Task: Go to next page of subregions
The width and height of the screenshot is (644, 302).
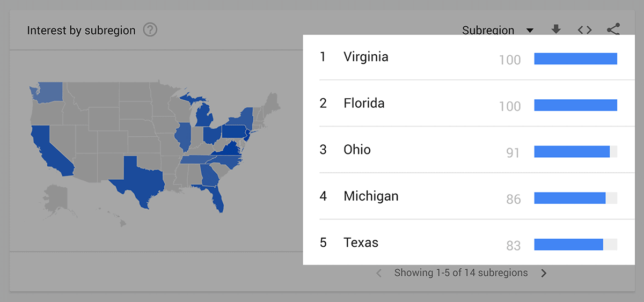Action: tap(544, 273)
